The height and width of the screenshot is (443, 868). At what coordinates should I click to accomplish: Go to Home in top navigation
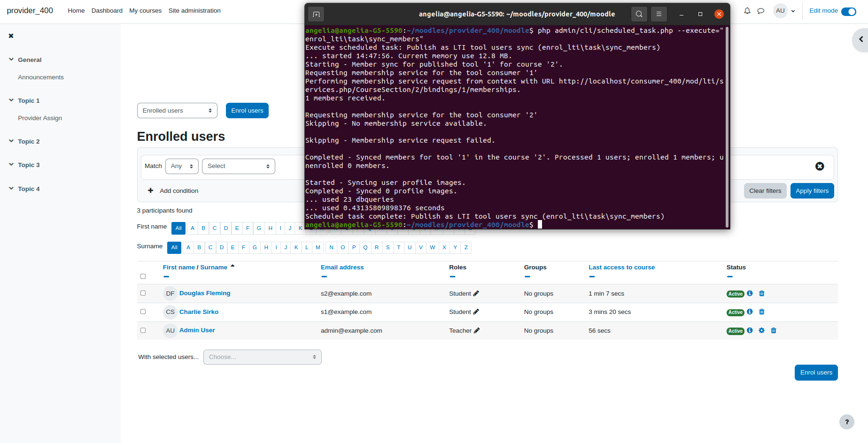[76, 11]
